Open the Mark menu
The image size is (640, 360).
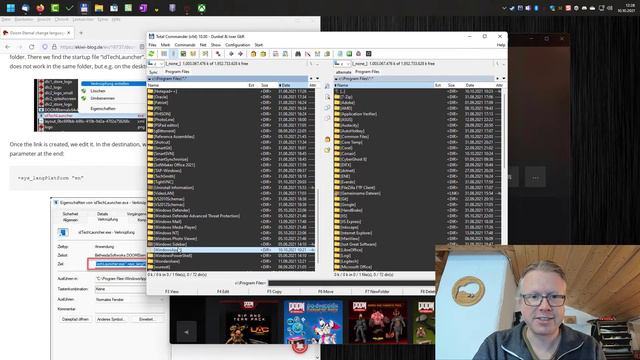165,45
